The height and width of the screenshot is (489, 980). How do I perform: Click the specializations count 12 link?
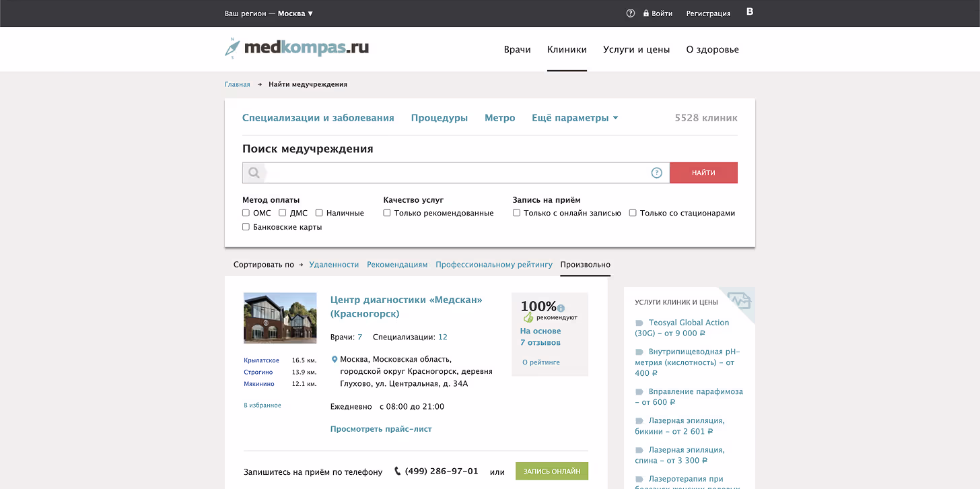(443, 337)
